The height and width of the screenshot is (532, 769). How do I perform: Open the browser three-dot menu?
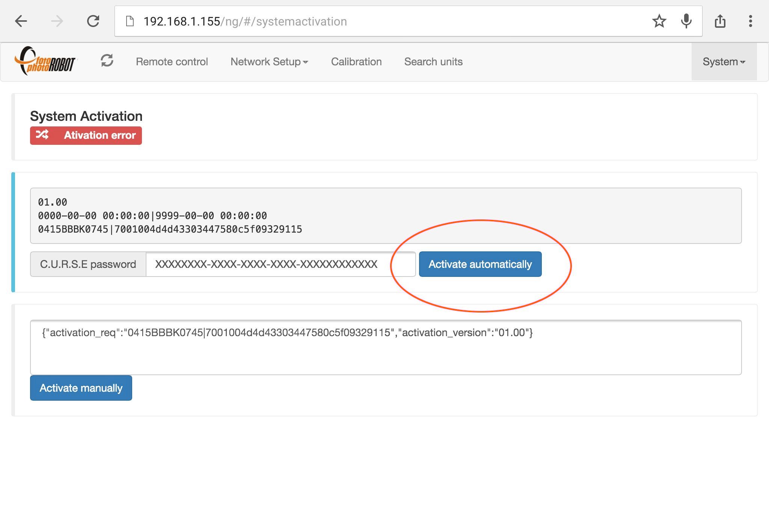pyautogui.click(x=750, y=21)
